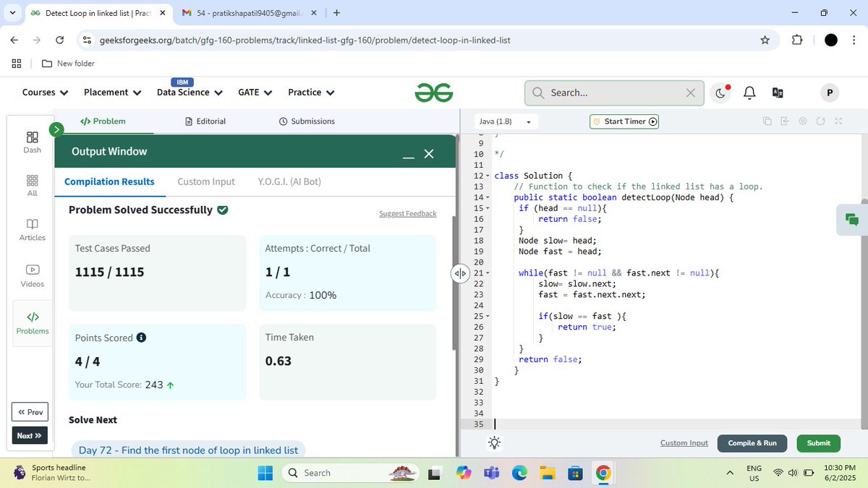The width and height of the screenshot is (868, 488).
Task: Reset code with the circular arrow icon
Action: click(821, 121)
